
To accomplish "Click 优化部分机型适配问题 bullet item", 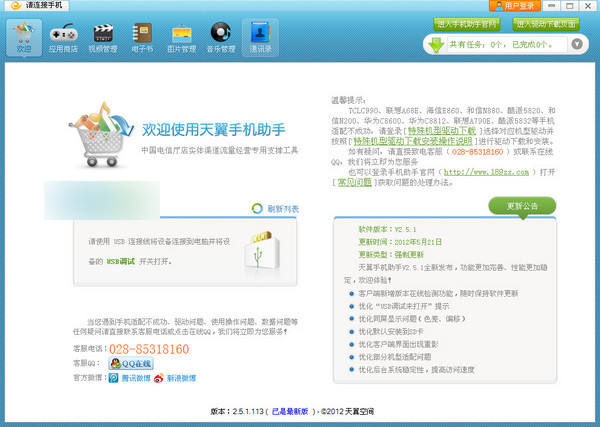I will [395, 357].
